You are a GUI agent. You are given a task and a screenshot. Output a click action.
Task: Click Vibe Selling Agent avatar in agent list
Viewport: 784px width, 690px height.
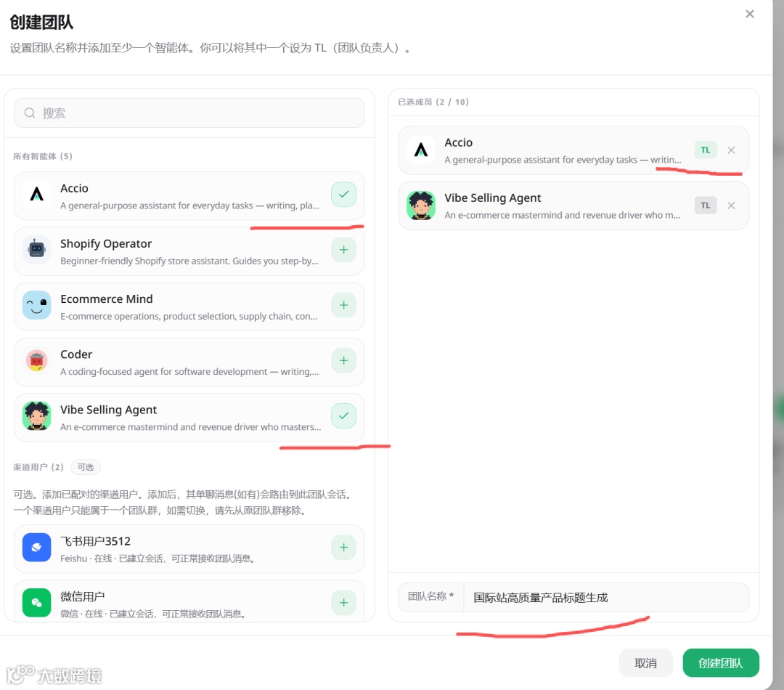[36, 415]
